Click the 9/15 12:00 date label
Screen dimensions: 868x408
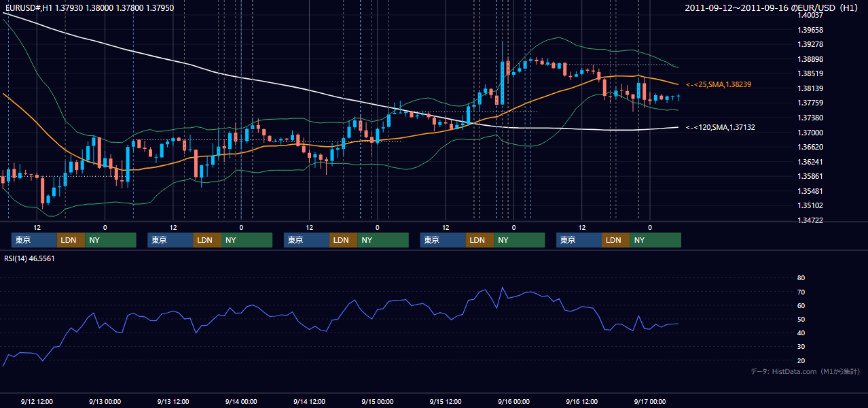tap(446, 401)
